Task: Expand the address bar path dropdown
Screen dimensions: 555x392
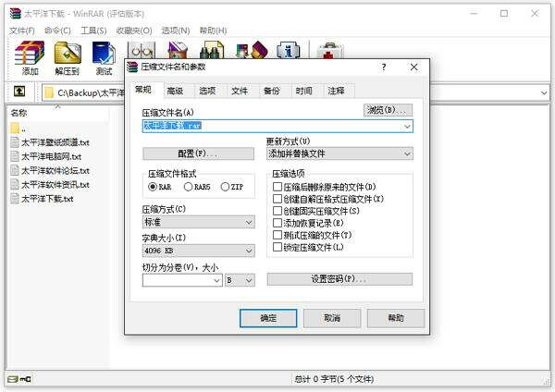Action: pos(544,93)
